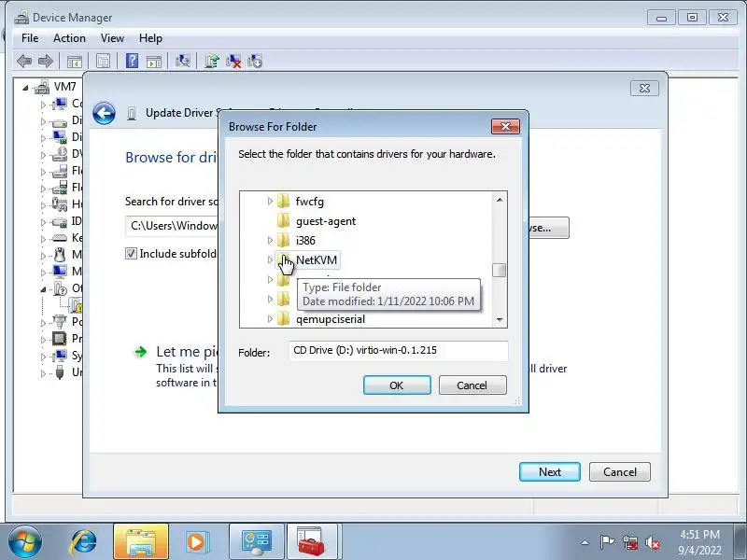Viewport: 747px width, 560px height.
Task: Click the folder tree scroll down arrow
Action: click(x=500, y=320)
